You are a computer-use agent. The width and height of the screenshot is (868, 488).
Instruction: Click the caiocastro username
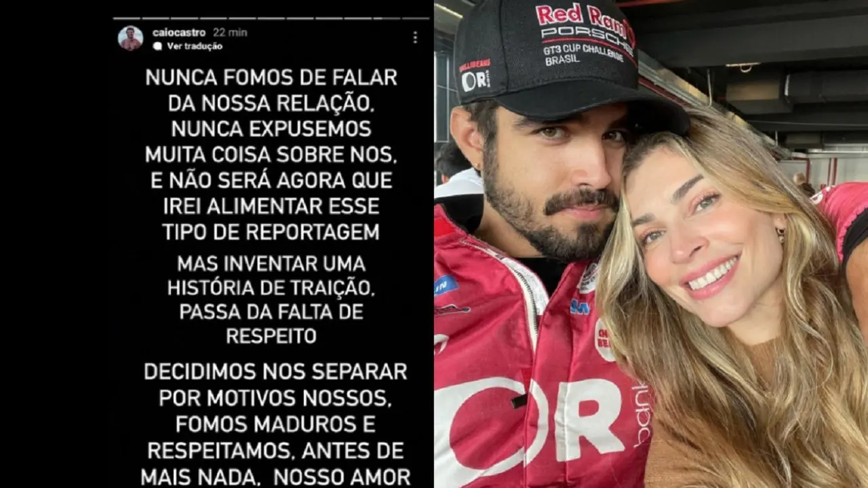tap(179, 33)
